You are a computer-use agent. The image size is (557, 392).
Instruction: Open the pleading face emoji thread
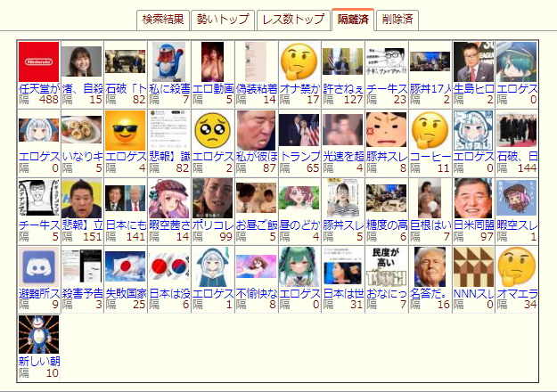click(x=212, y=129)
